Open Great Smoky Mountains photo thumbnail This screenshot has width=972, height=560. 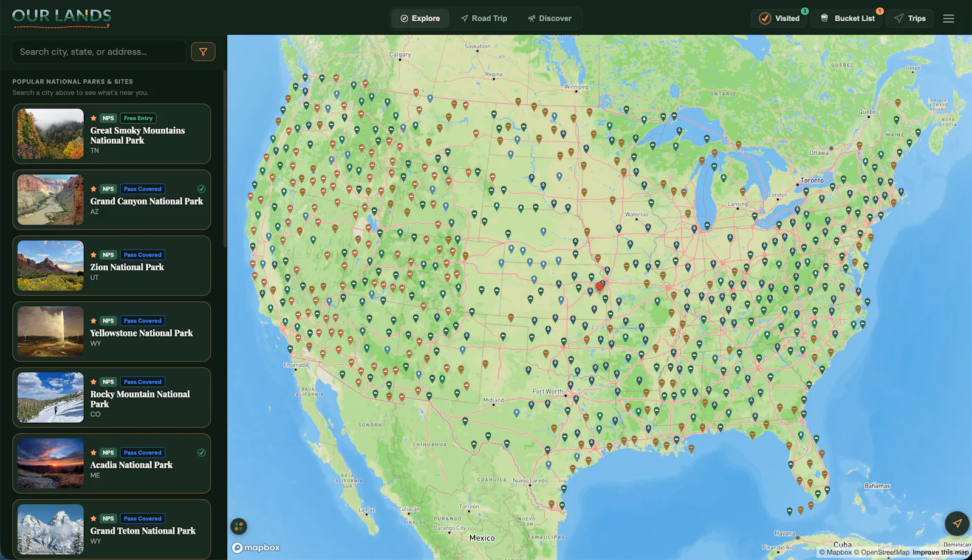[x=50, y=134]
